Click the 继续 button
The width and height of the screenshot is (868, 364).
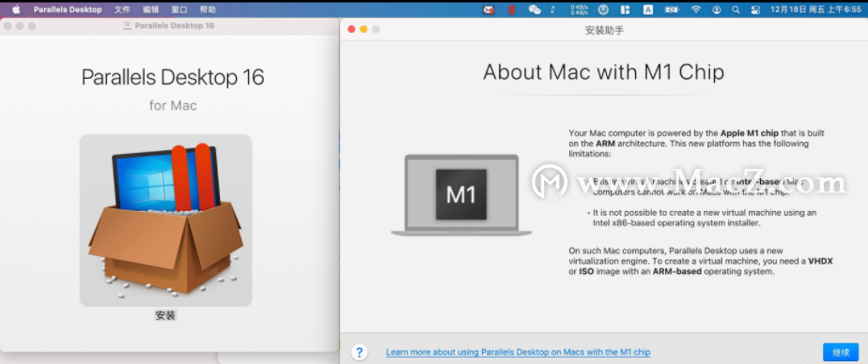pyautogui.click(x=841, y=352)
